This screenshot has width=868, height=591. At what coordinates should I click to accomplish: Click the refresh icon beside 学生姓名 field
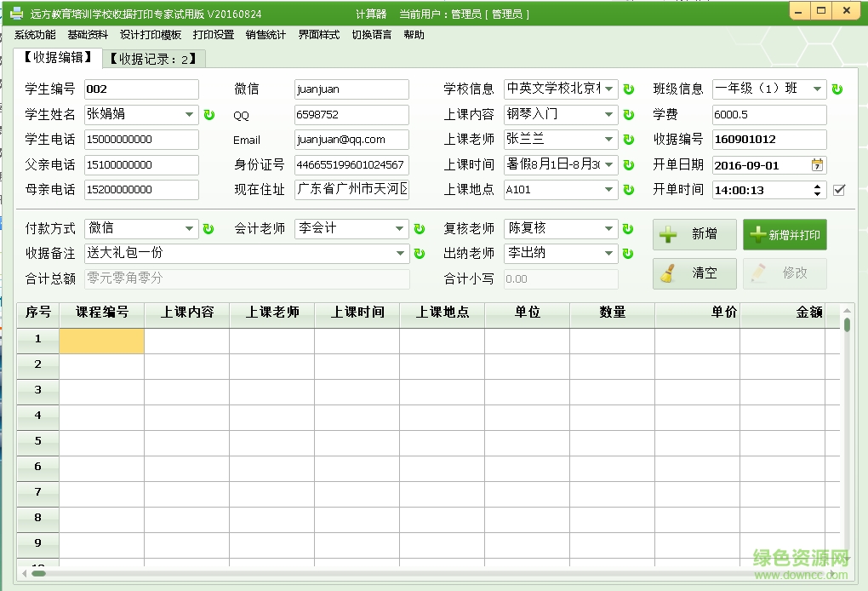point(209,114)
